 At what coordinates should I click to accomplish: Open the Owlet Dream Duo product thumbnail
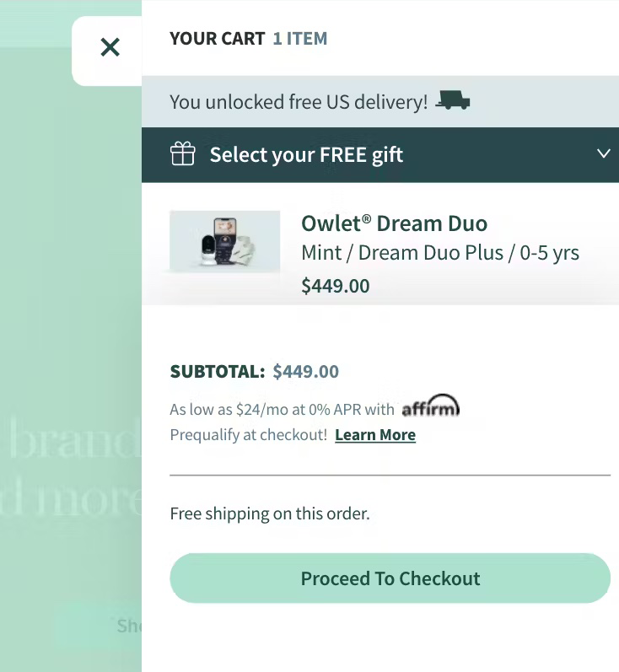(225, 242)
